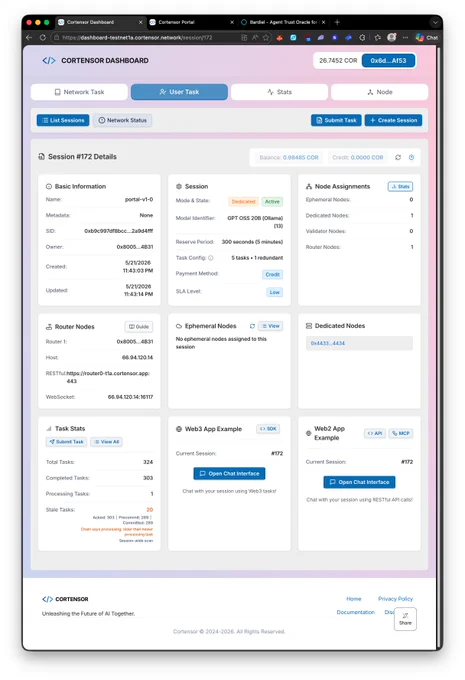Open the Node tab

(x=380, y=92)
